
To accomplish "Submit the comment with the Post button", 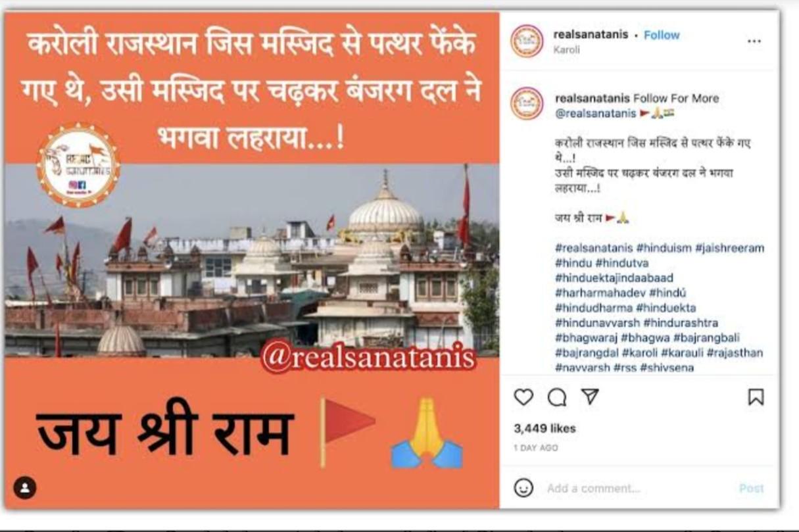I will click(x=751, y=489).
